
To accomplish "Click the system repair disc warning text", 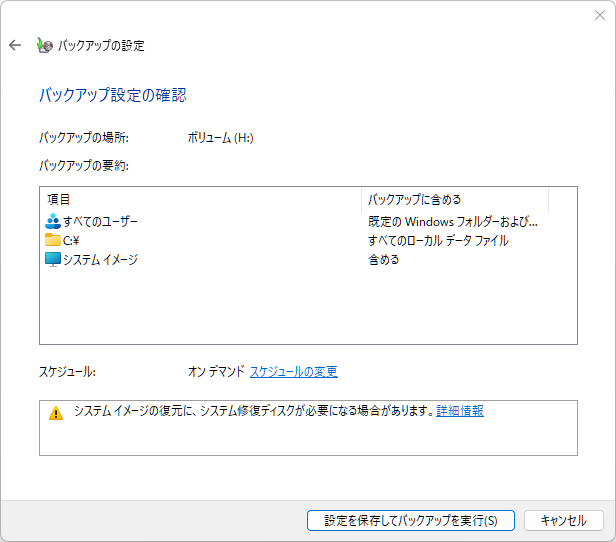I will pos(254,411).
